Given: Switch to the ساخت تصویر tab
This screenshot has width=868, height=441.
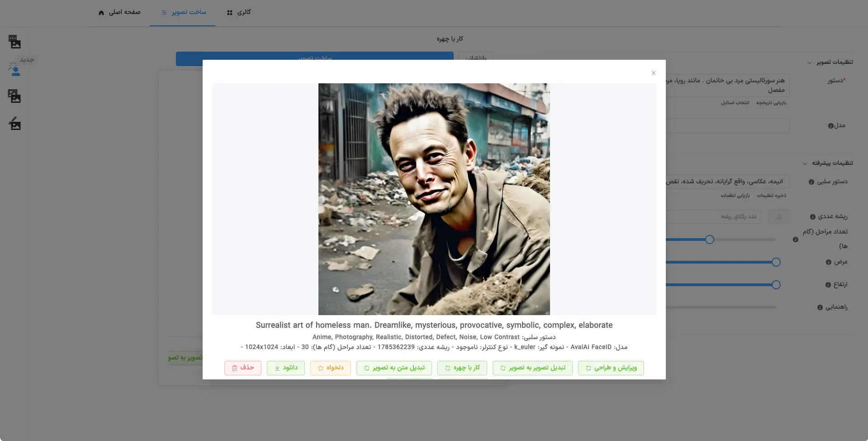Looking at the screenshot, I should click(183, 12).
